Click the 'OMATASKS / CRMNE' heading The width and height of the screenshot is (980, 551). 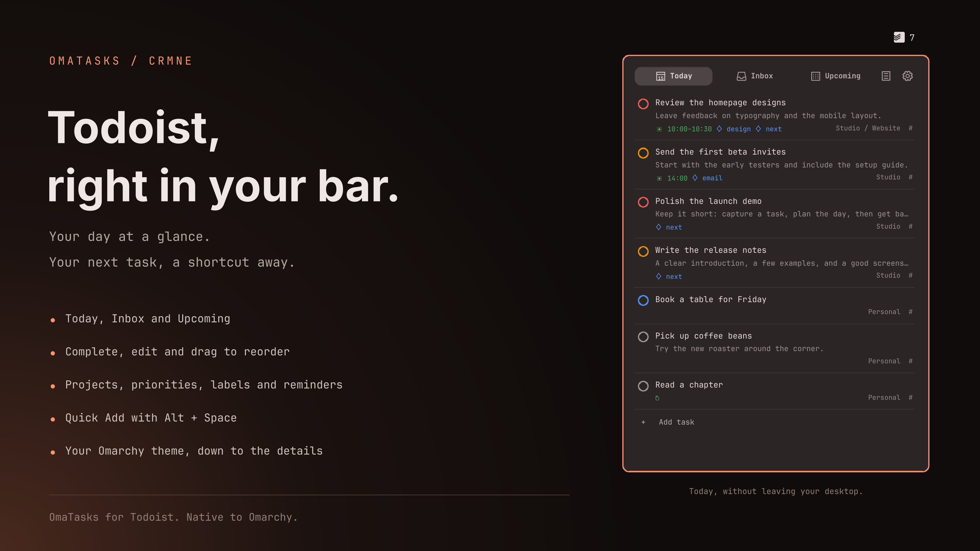point(121,61)
